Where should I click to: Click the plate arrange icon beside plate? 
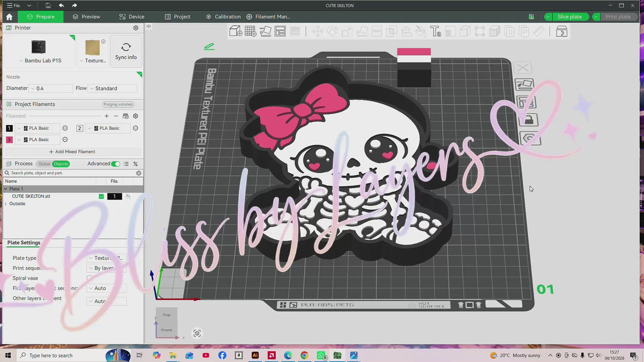tap(526, 102)
